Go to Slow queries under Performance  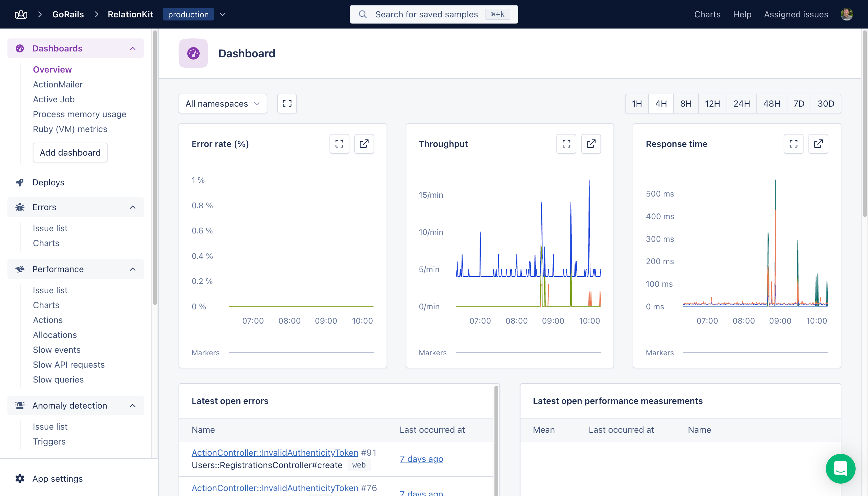(x=58, y=379)
